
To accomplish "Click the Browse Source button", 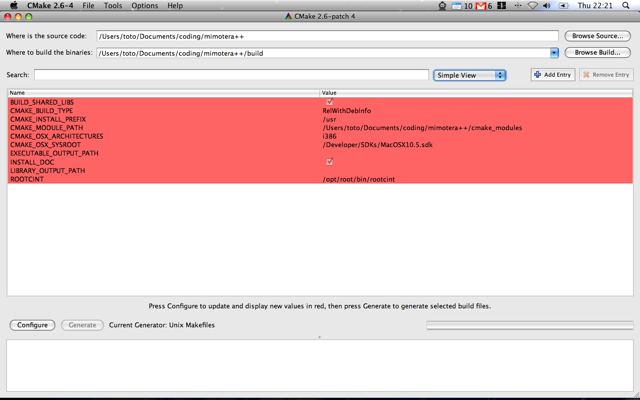I will pyautogui.click(x=598, y=36).
